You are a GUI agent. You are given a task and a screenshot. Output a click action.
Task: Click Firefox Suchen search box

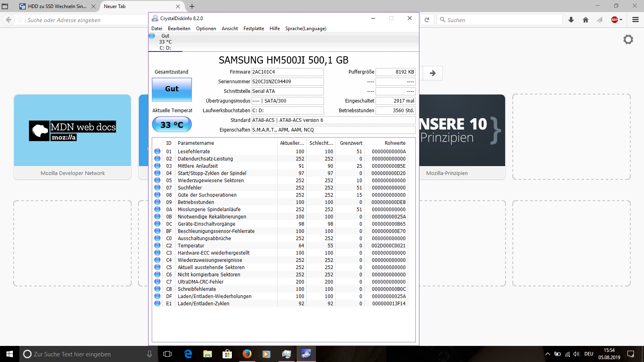pos(500,20)
